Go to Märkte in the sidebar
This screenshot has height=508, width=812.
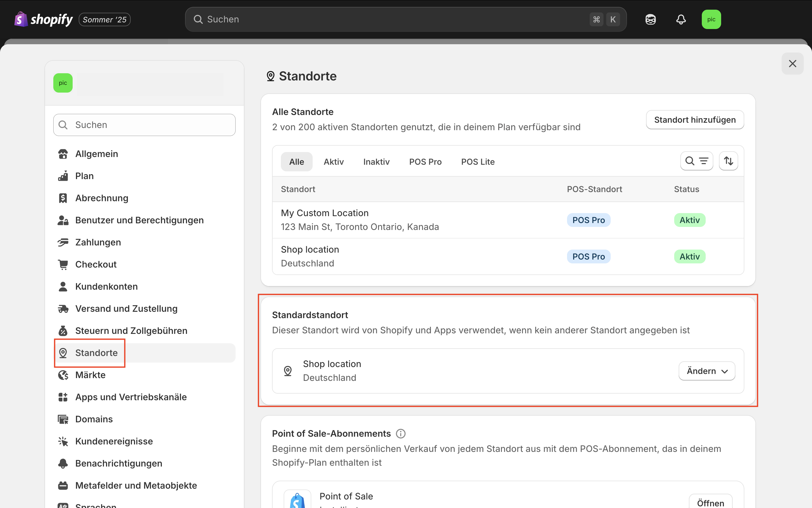[x=90, y=375]
